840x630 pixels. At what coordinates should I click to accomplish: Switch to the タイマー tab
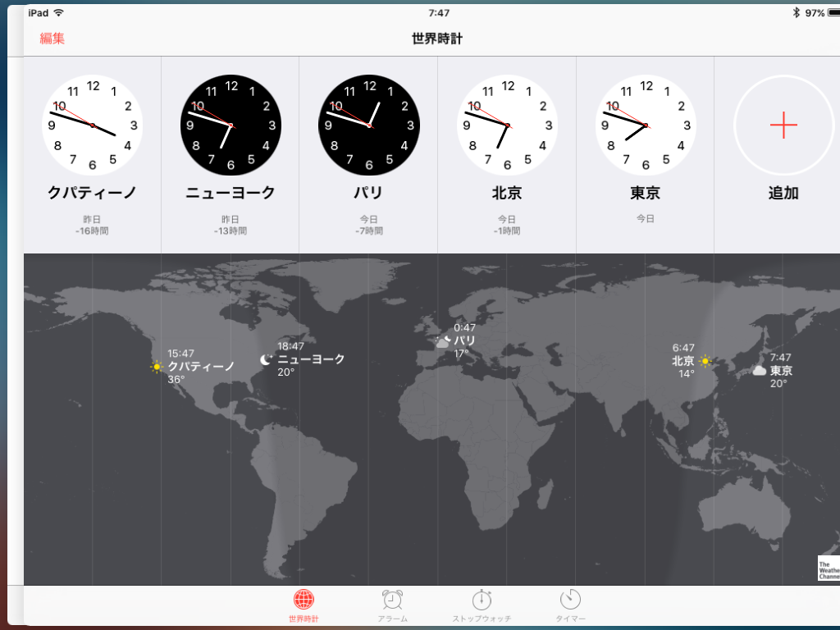(x=570, y=606)
